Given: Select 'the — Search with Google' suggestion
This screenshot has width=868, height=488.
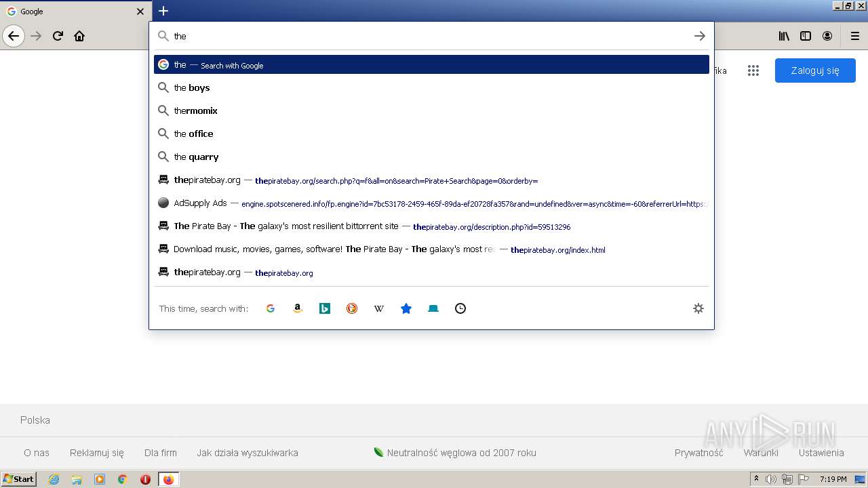Looking at the screenshot, I should pos(431,64).
